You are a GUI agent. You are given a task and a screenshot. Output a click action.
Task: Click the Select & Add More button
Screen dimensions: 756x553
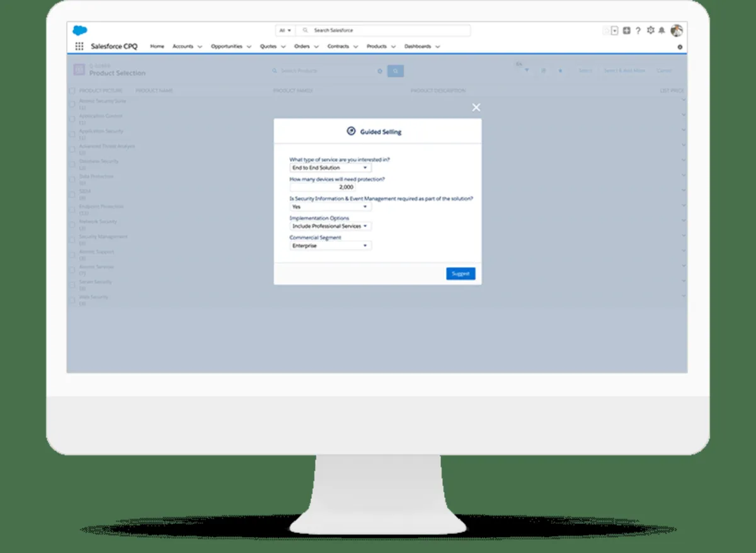[x=624, y=71]
